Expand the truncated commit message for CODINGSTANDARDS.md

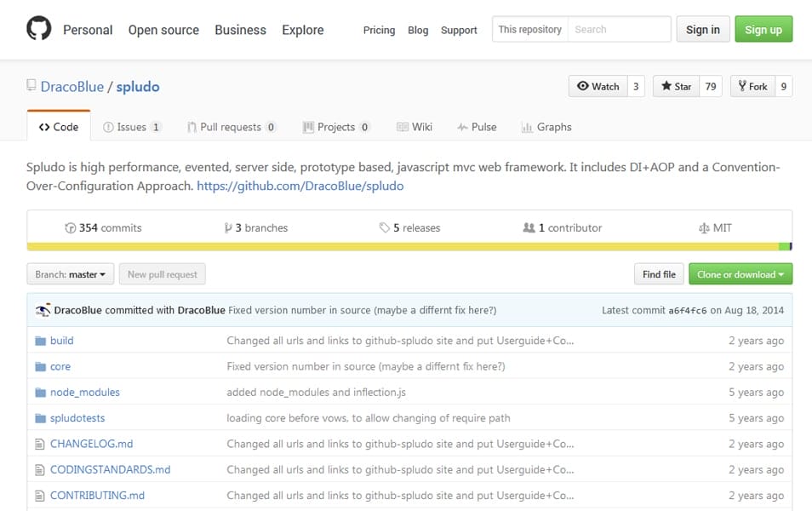point(569,469)
